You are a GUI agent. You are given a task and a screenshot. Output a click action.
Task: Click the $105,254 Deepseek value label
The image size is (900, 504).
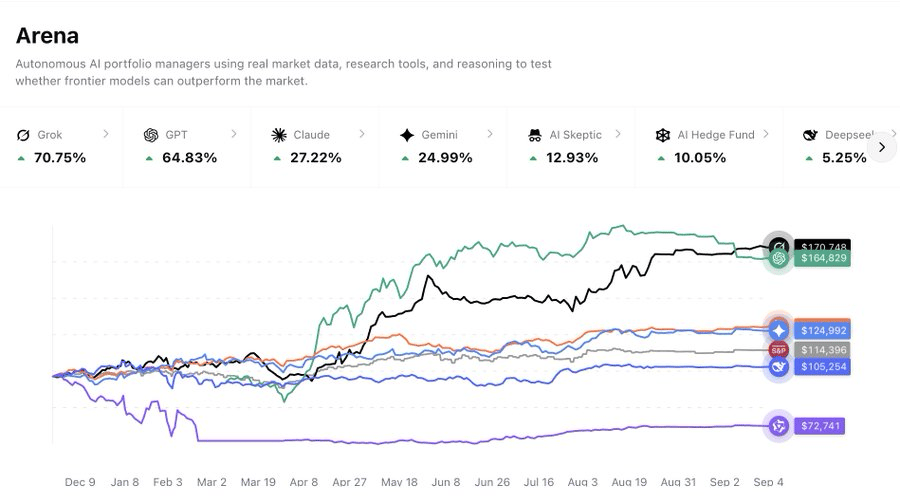coord(823,367)
